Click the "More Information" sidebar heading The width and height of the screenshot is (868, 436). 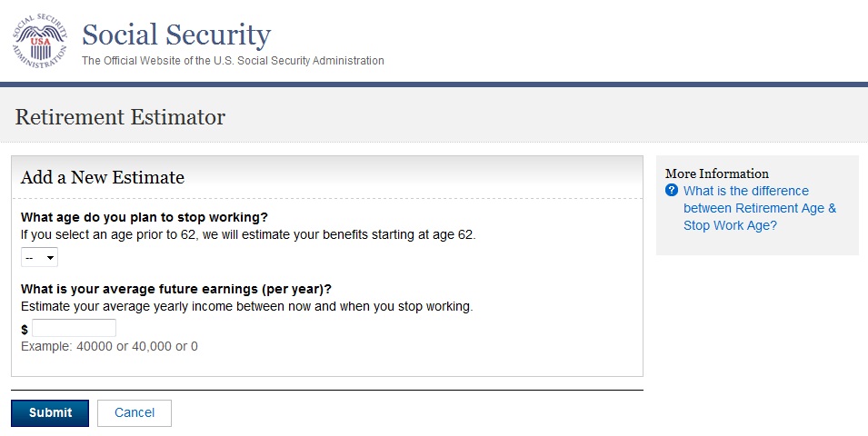[716, 173]
